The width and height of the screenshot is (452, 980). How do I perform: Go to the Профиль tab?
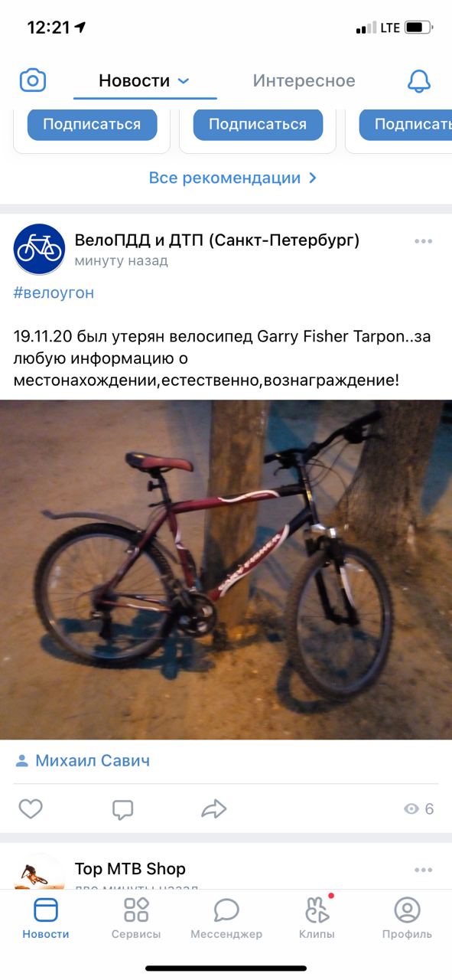(407, 918)
